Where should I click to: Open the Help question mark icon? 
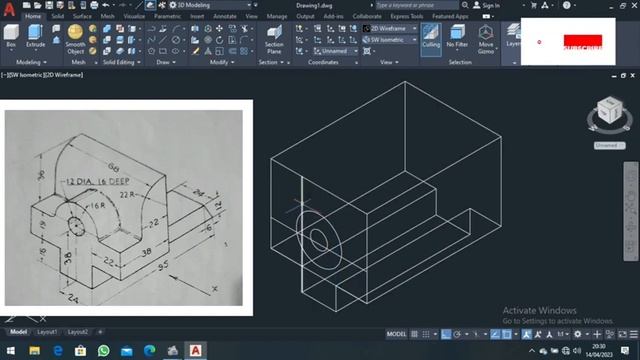click(x=567, y=5)
